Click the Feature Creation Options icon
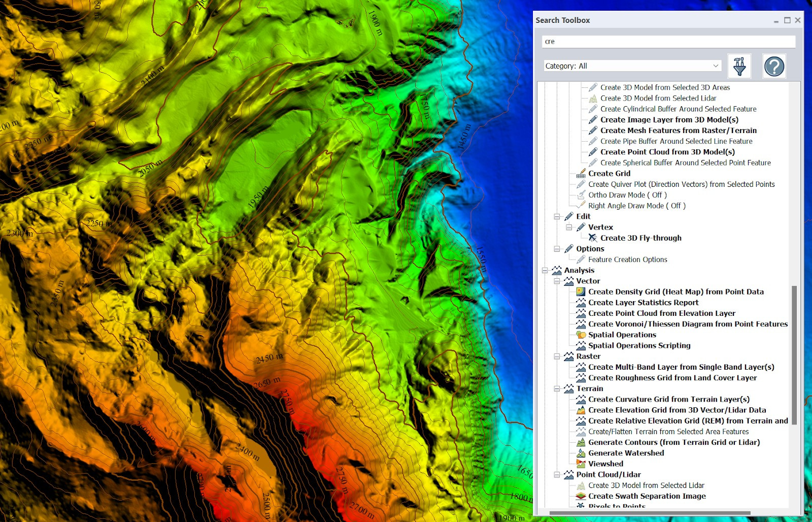The image size is (812, 522). pyautogui.click(x=581, y=259)
